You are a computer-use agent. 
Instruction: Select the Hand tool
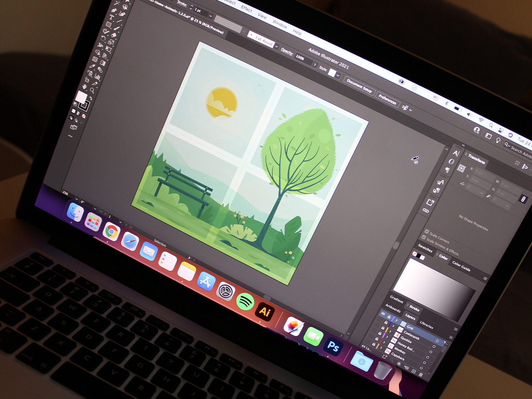pos(84,87)
